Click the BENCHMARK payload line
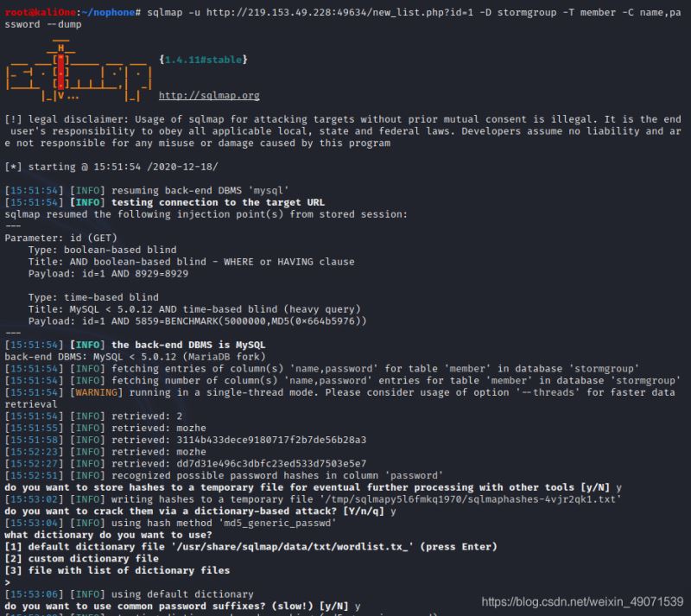Viewport: 691px width, 616px height. (197, 321)
